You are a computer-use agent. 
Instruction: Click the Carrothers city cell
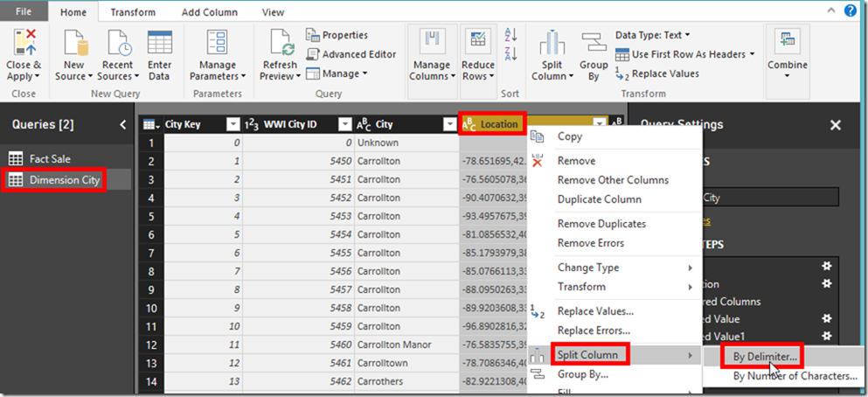pyautogui.click(x=406, y=381)
